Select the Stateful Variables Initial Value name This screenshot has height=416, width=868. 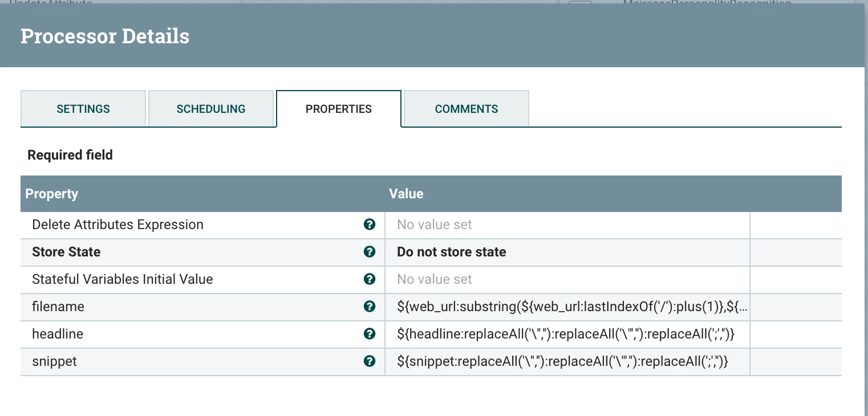pos(123,279)
